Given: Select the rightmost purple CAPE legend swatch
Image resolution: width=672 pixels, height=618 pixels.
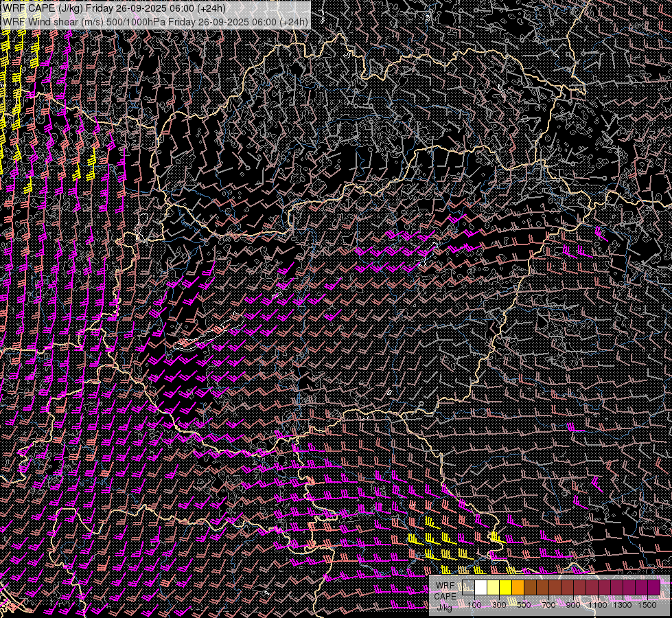Looking at the screenshot, I should (653, 588).
